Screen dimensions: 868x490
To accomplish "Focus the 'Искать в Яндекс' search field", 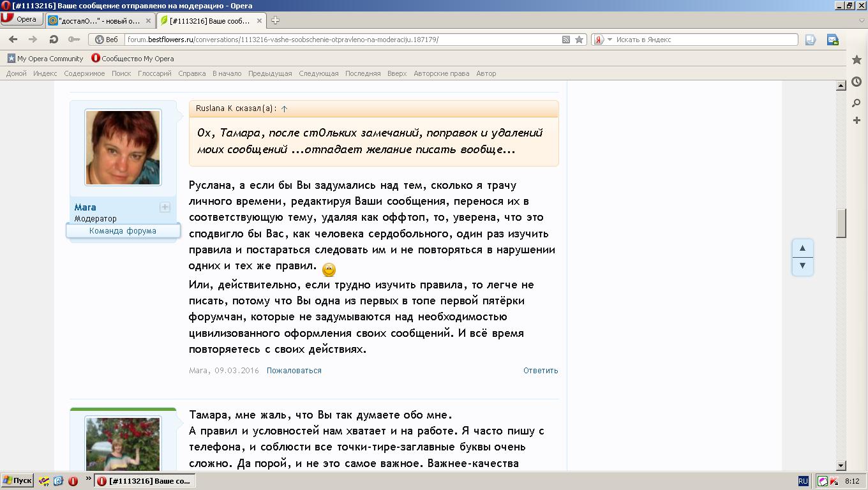I will tap(705, 40).
